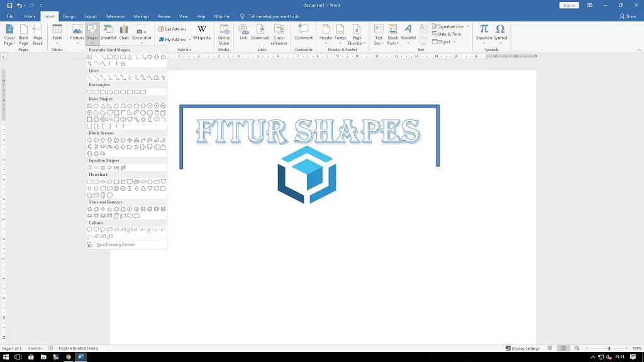Expand the Quick Parts menu
Viewport: 644px width, 362px height.
[x=392, y=35]
